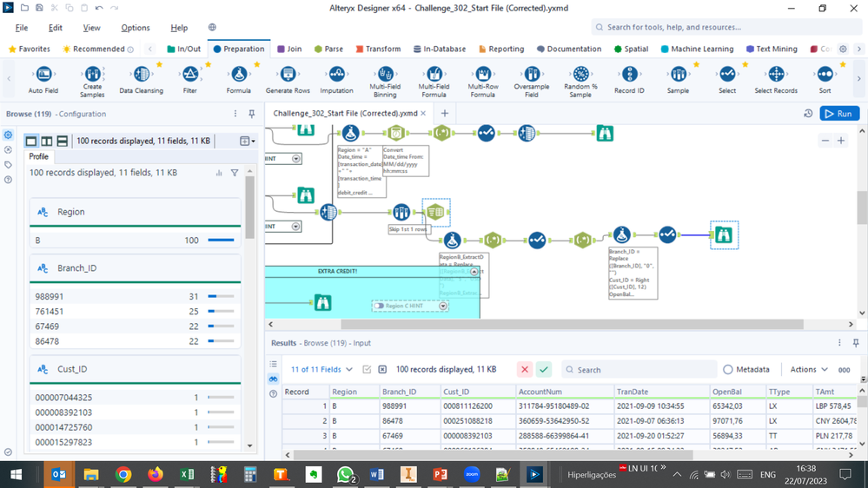Click the deselect all fields icon

pyautogui.click(x=382, y=370)
